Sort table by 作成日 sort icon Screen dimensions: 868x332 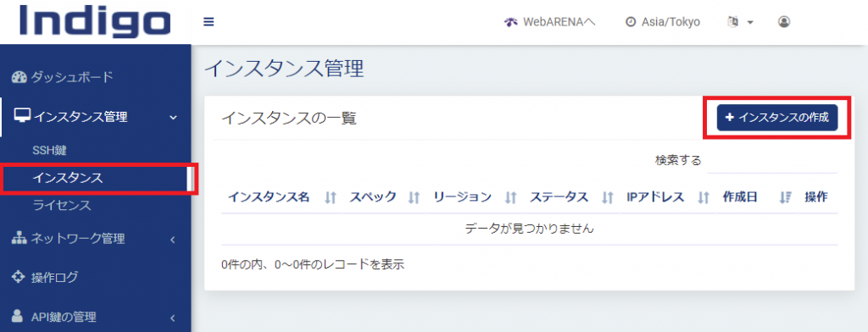[785, 197]
